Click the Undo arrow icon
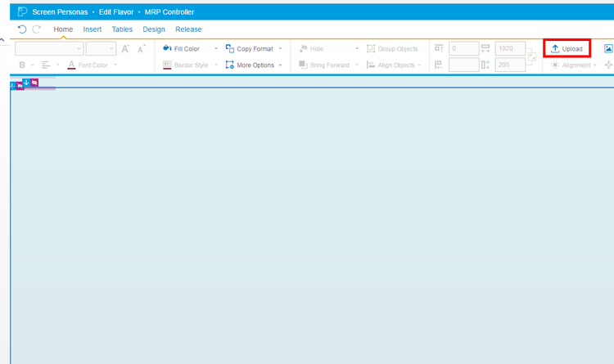 (x=22, y=29)
